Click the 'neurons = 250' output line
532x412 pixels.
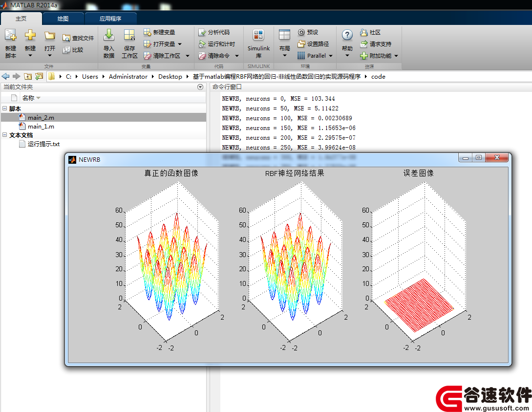point(289,148)
